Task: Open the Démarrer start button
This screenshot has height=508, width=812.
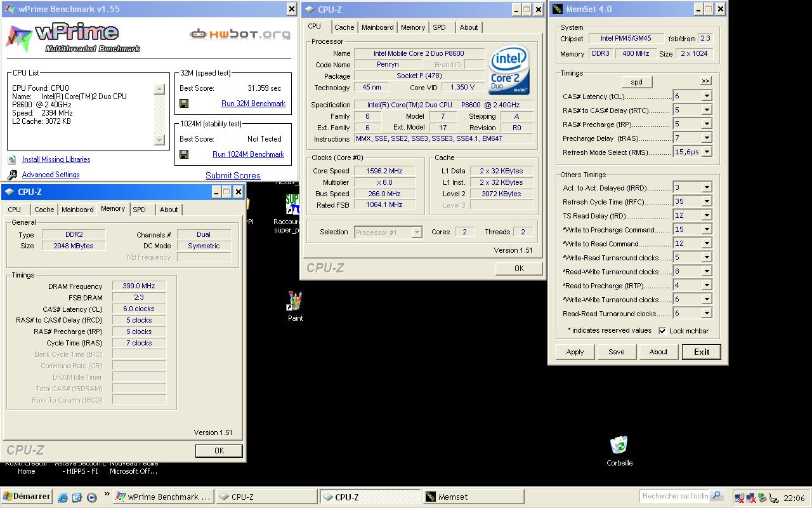Action: tap(27, 497)
